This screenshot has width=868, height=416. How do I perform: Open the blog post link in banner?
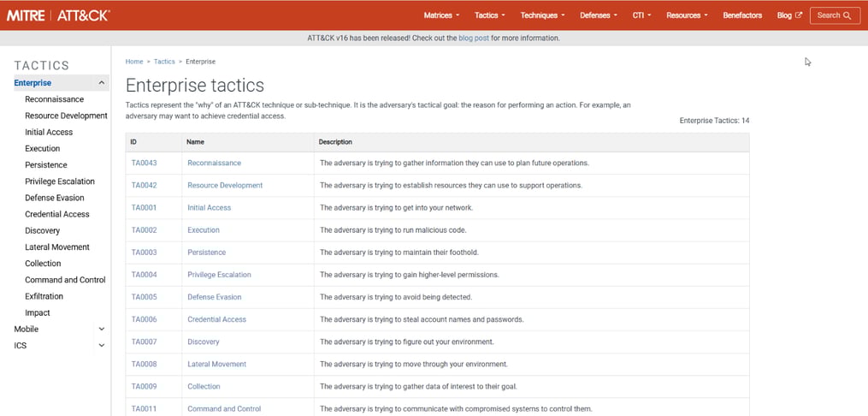[473, 39]
